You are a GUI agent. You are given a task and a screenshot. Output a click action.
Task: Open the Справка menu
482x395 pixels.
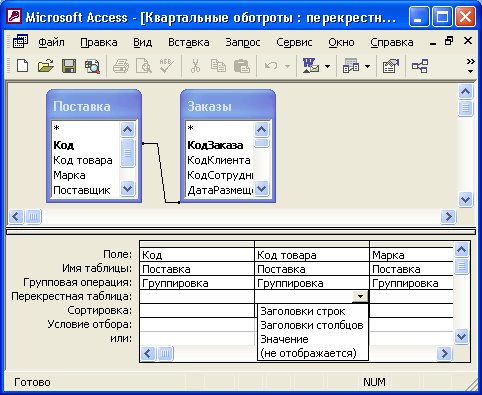tap(392, 42)
